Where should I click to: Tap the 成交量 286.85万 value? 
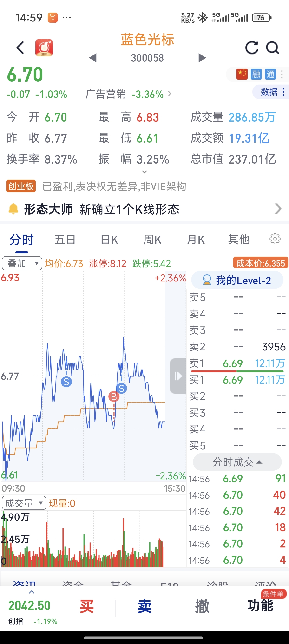252,117
